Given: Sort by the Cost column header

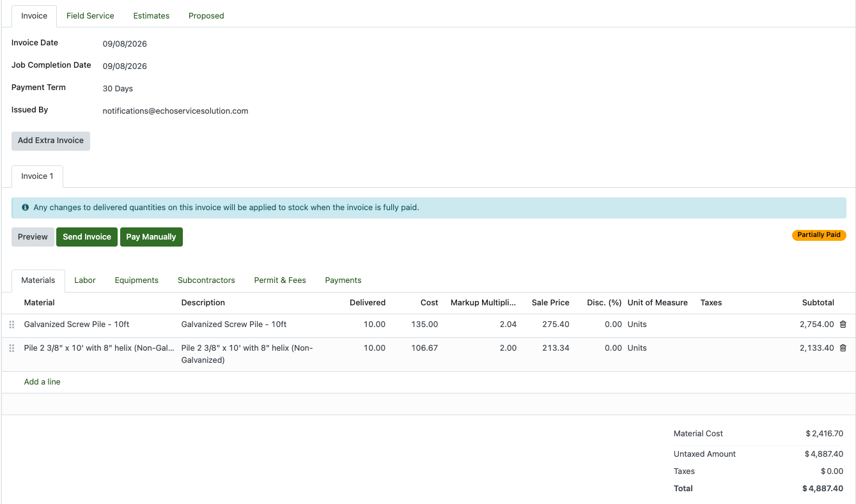Looking at the screenshot, I should [430, 303].
